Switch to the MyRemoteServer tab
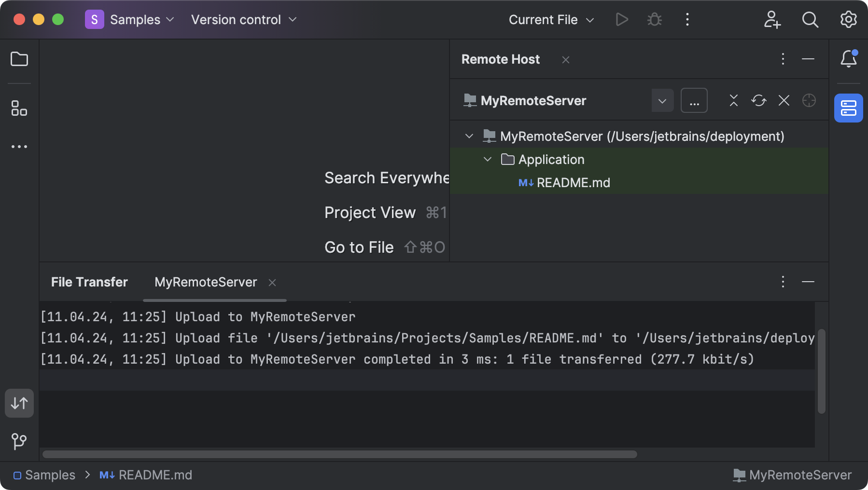Screen dimensions: 868x490 pos(205,282)
